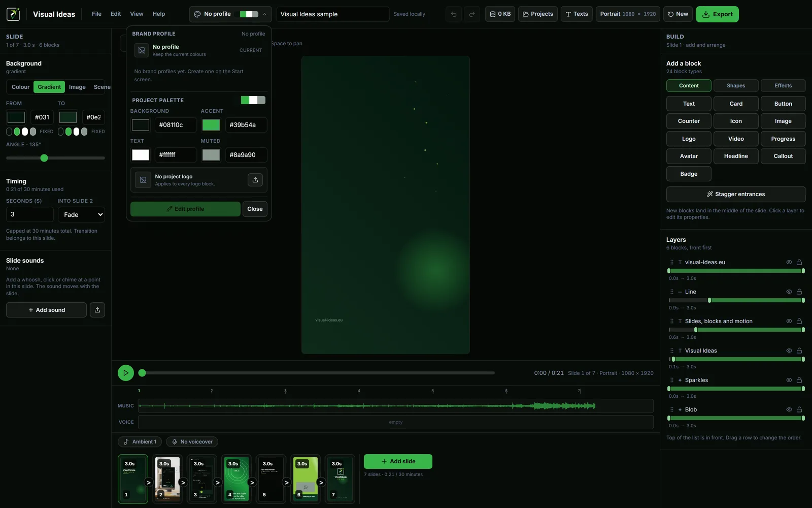Open the No voiceover selector

(x=192, y=442)
